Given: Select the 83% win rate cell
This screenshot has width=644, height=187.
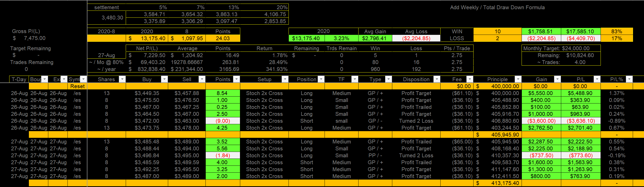Looking at the screenshot, I should click(x=617, y=31).
